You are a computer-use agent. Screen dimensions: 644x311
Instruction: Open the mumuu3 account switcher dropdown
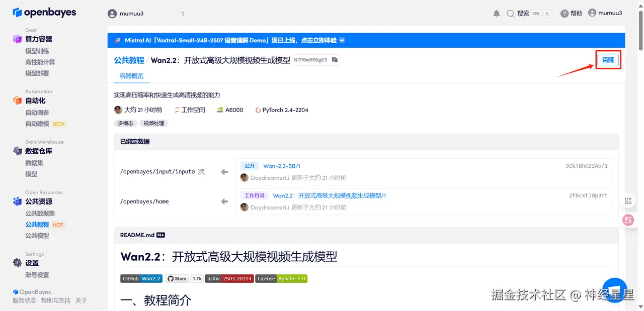[146, 14]
